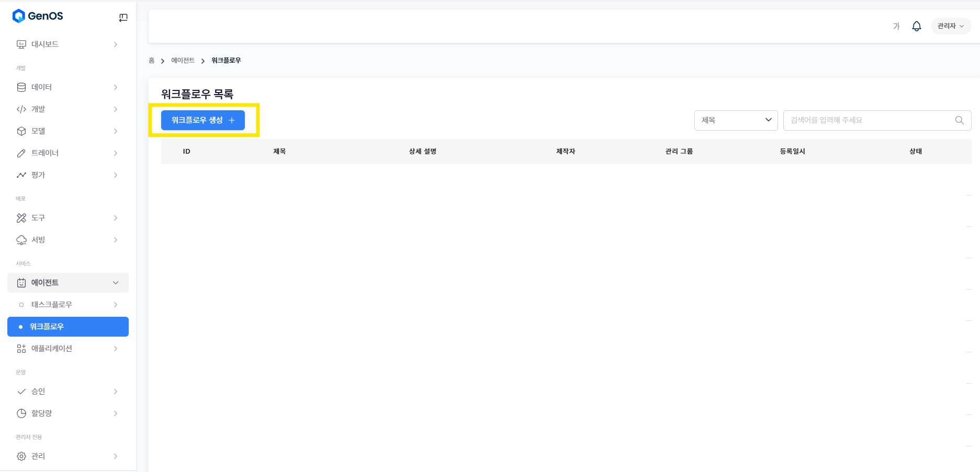This screenshot has height=472, width=980.
Task: Open the 관리자 user menu dropdown
Action: tap(951, 26)
